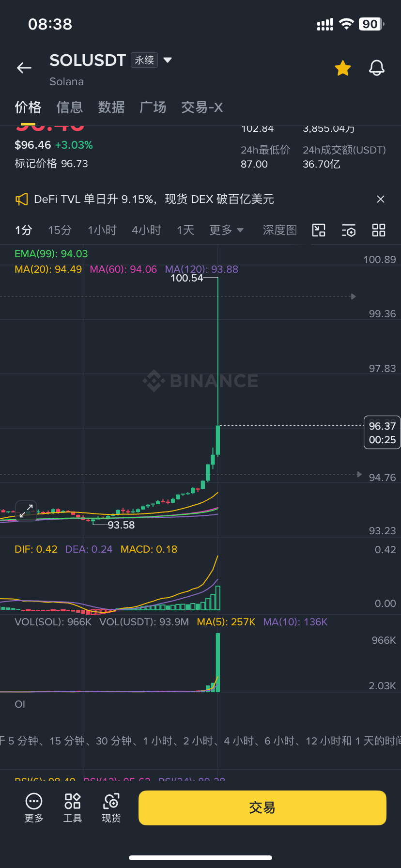
Task: Switch to the 信息 tab
Action: point(70,107)
